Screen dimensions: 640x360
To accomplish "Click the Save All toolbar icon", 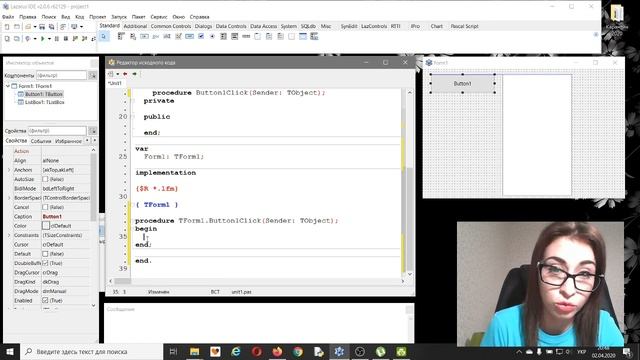I will click(x=51, y=27).
